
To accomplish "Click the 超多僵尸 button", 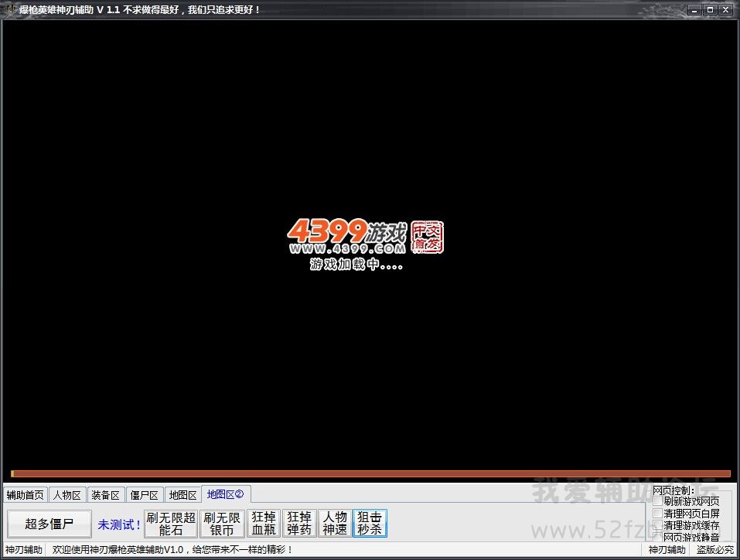I will point(49,524).
